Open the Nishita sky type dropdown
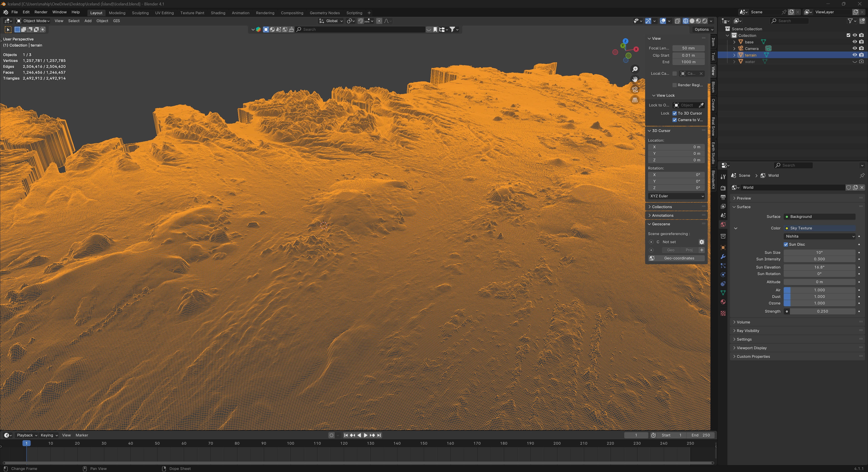Screen dimensions: 868x472 tap(819, 236)
